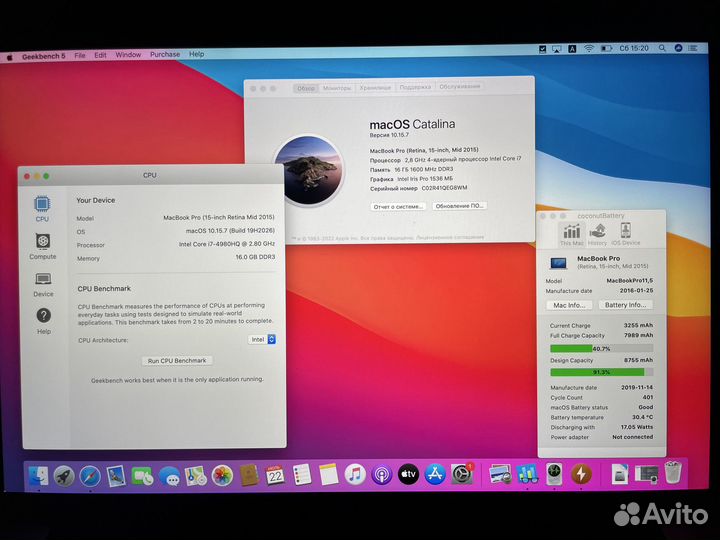Select This Mac tab in coconutBattery
Viewport: 720px width, 540px height.
(x=572, y=234)
